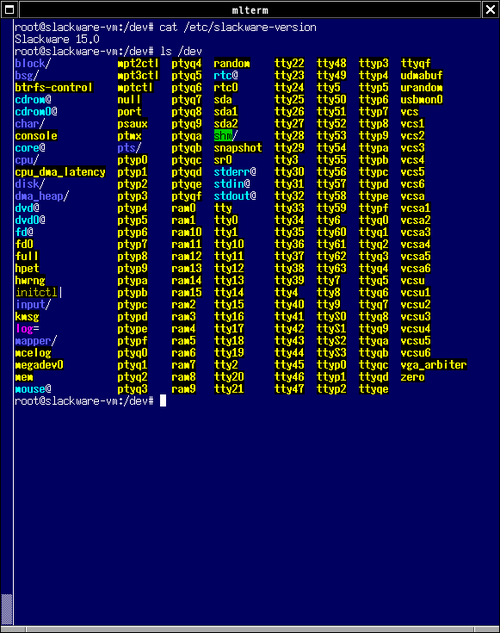Click the hwrng device entry

[30, 281]
